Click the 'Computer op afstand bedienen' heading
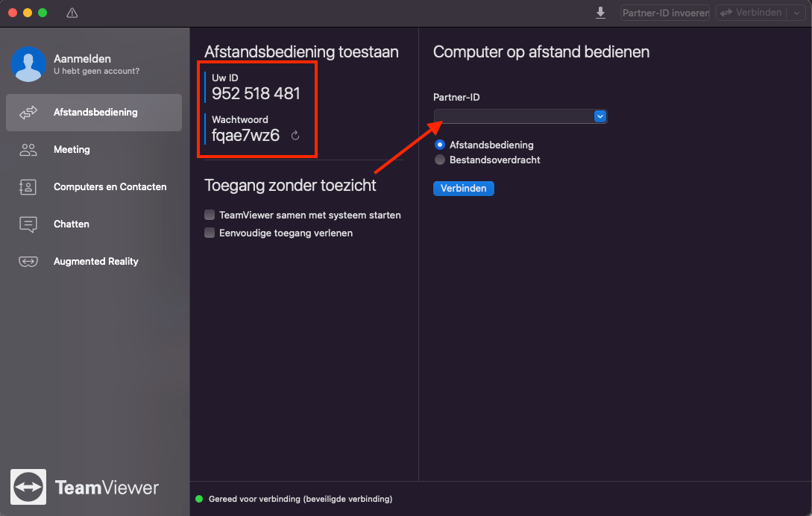This screenshot has height=516, width=812. [x=541, y=51]
